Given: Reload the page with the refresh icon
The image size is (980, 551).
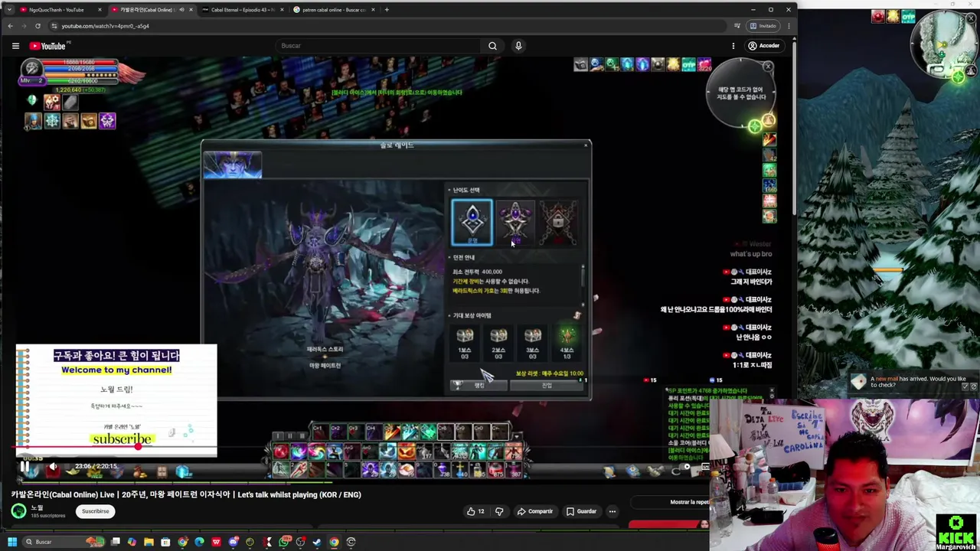Looking at the screenshot, I should click(x=38, y=26).
